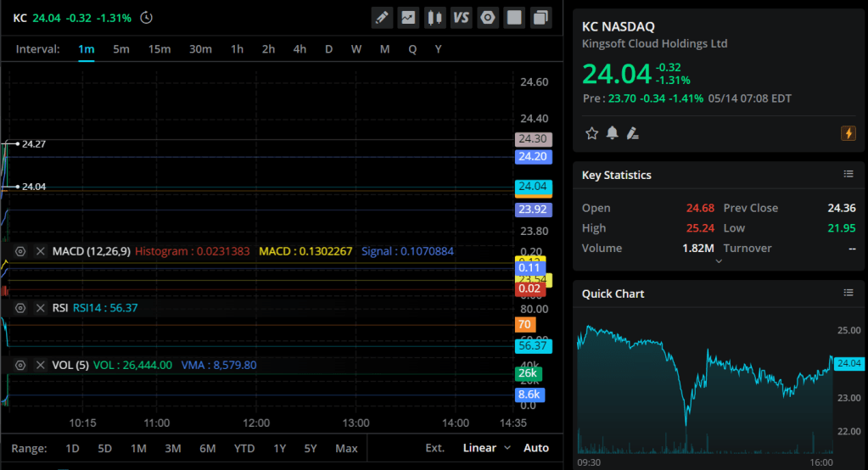Toggle single chart full-view square icon
Viewport: 868px width, 470px height.
(514, 17)
